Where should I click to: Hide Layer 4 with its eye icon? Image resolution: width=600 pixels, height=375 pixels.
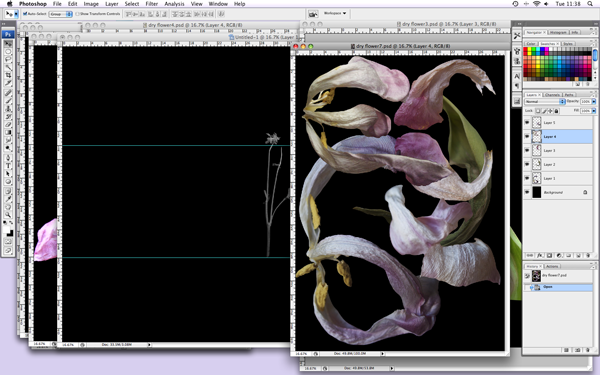tap(527, 136)
